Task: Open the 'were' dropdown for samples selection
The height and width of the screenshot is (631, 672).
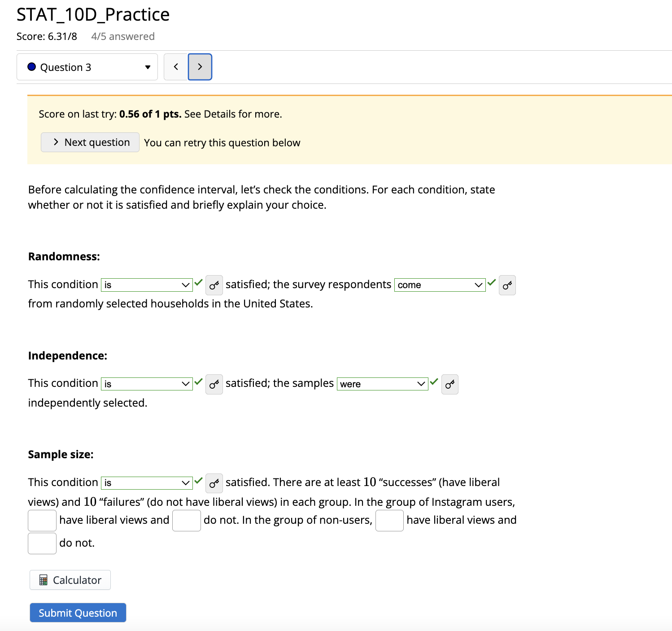Action: [x=382, y=384]
